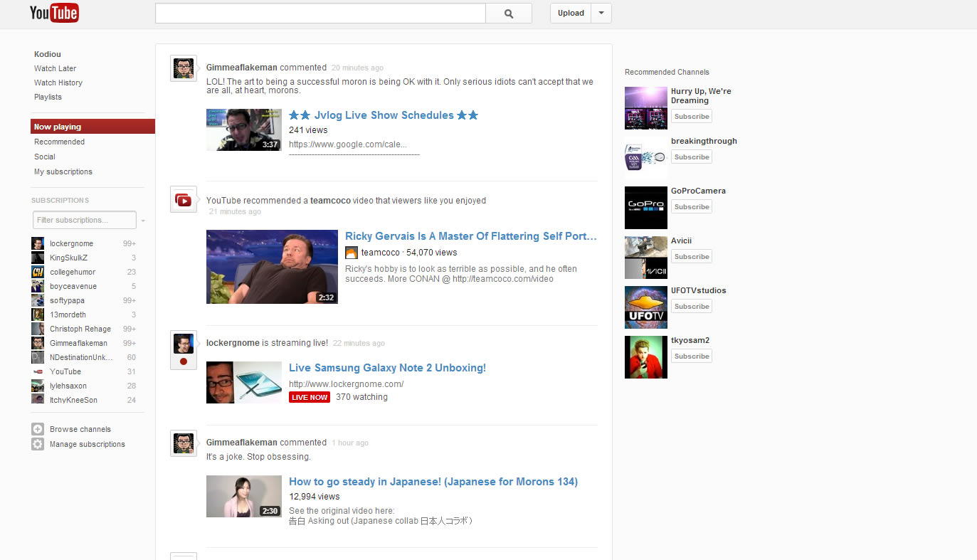The image size is (977, 560).
Task: Click inside the search input field
Action: coord(319,13)
